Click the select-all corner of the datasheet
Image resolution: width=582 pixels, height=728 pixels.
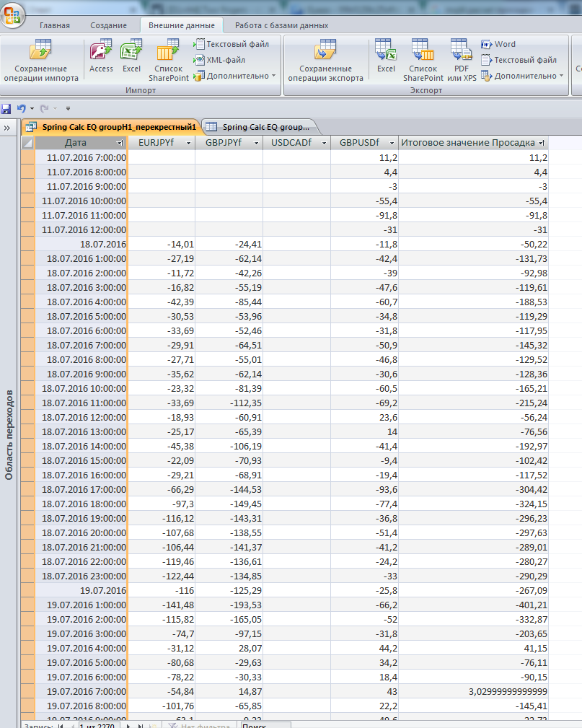[28, 143]
